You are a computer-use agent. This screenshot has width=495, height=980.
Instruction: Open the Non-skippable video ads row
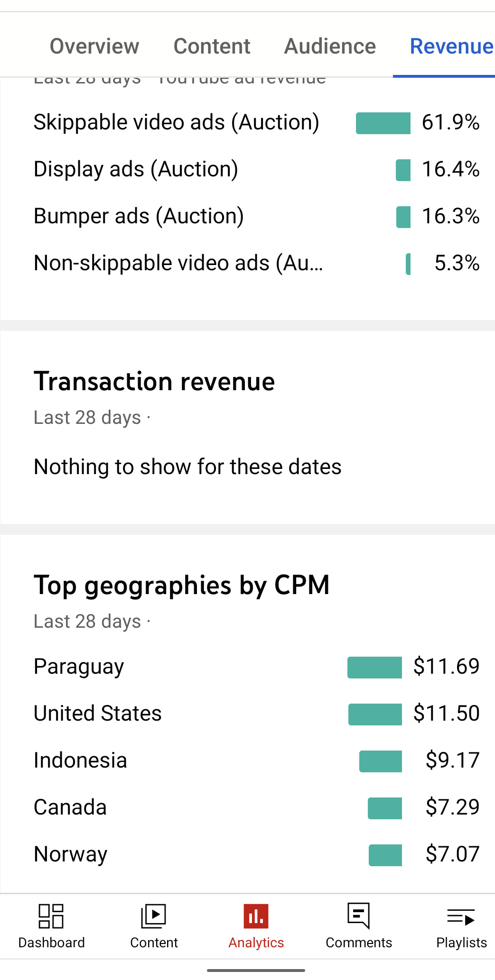[256, 263]
